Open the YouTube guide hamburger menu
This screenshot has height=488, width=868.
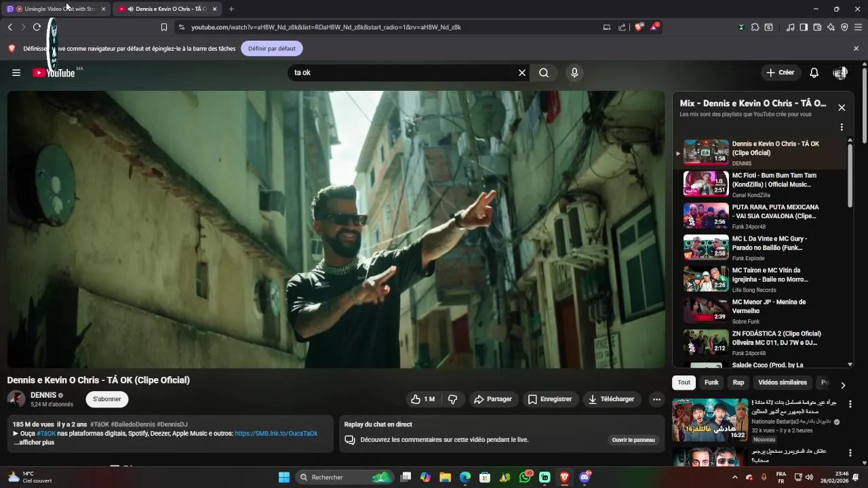[16, 73]
